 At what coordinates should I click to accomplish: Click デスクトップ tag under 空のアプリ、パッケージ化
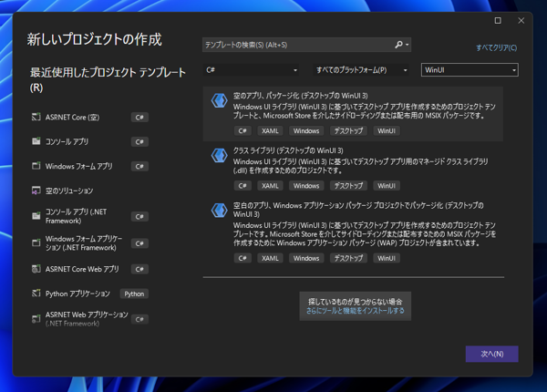tap(348, 130)
